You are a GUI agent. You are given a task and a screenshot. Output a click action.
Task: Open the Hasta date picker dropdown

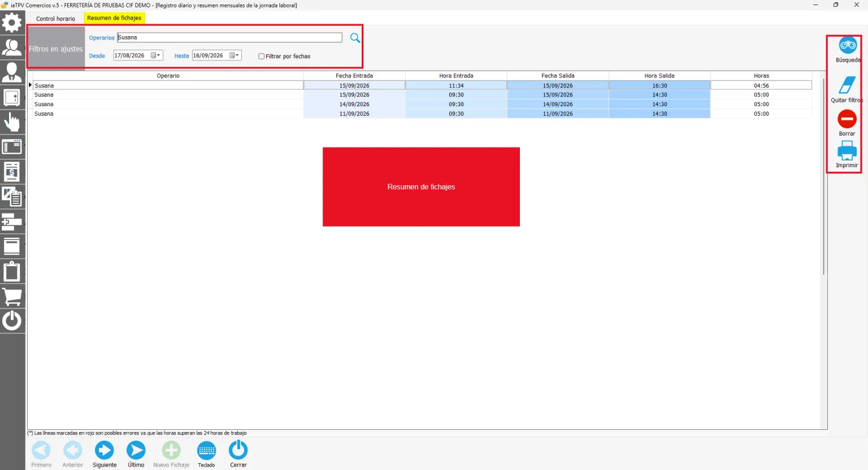(235, 55)
